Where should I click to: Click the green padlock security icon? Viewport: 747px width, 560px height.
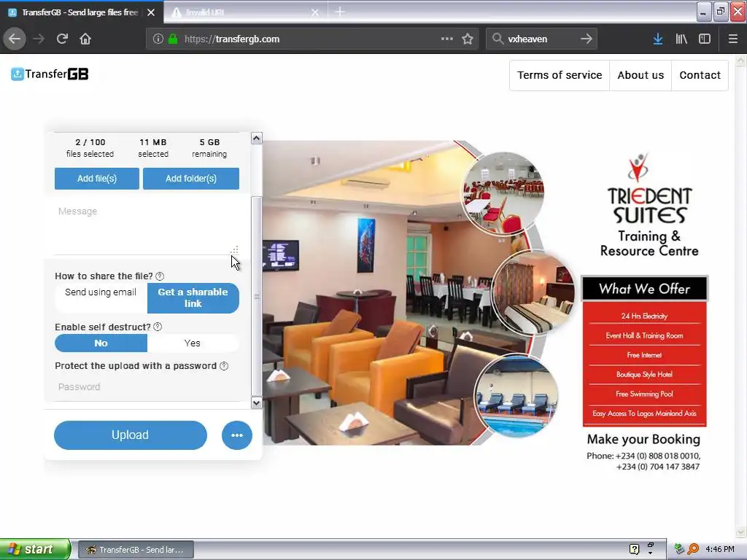tap(173, 39)
